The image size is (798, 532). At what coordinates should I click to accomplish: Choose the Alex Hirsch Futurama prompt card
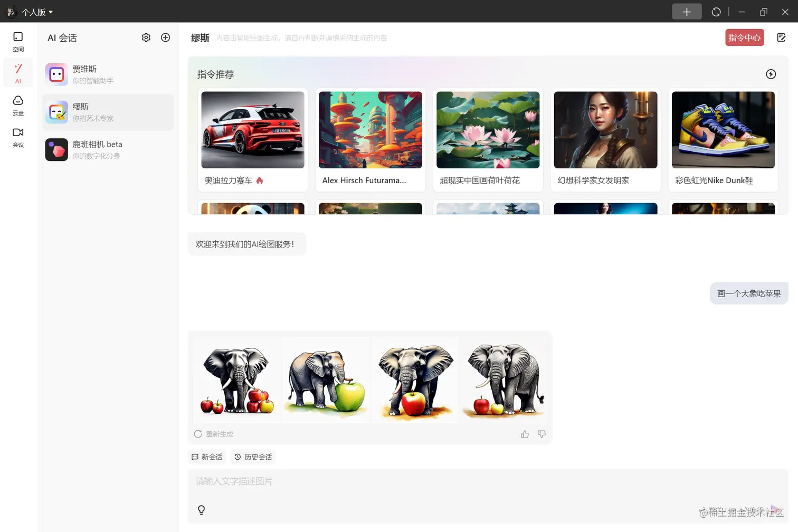370,140
